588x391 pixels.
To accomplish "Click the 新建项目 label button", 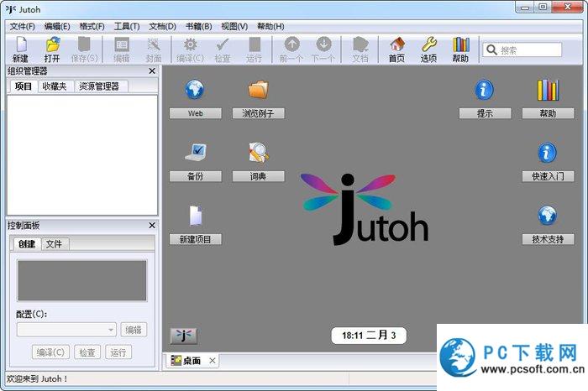I will tap(196, 239).
